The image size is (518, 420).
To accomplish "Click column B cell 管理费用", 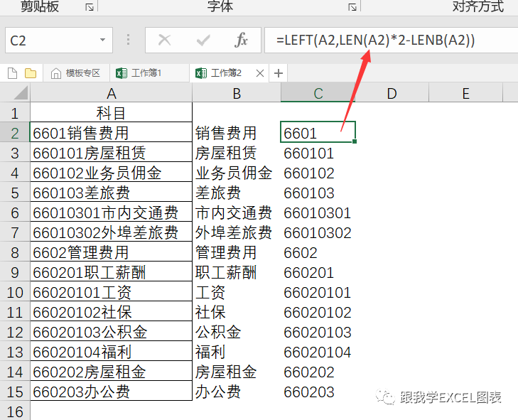I will point(237,252).
